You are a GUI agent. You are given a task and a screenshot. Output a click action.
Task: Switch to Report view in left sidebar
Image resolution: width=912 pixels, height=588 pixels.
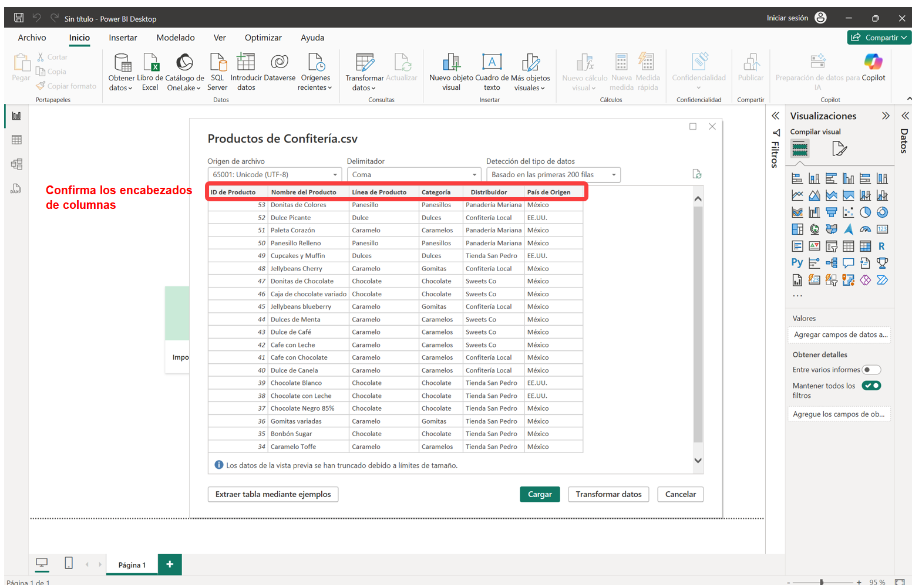[16, 116]
